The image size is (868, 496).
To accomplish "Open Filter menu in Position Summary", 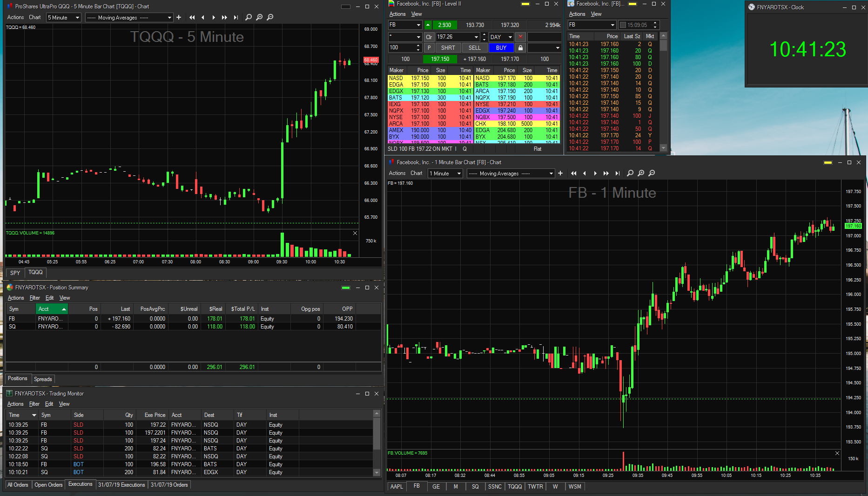I will point(35,298).
